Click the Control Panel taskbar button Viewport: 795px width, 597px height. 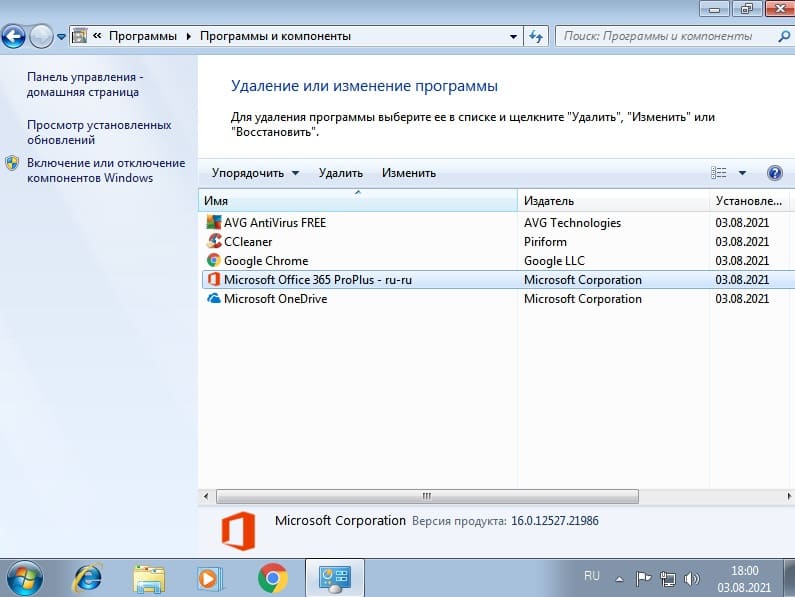coord(334,578)
